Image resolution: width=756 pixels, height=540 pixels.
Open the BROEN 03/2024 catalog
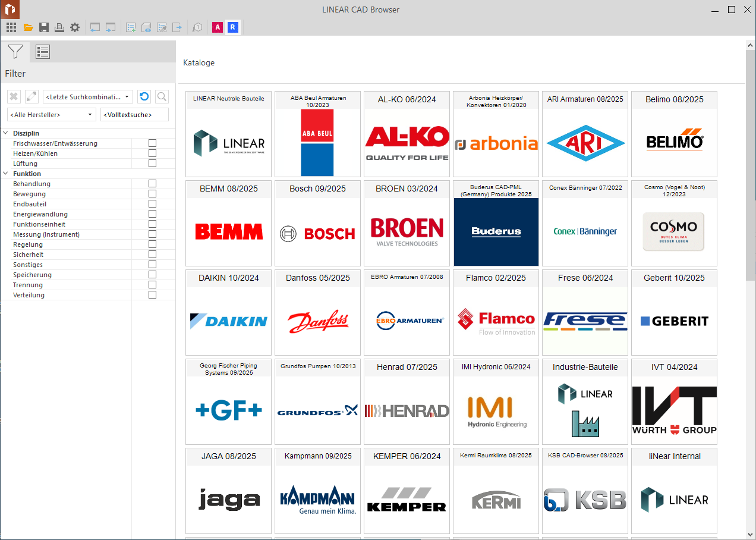[x=407, y=223]
